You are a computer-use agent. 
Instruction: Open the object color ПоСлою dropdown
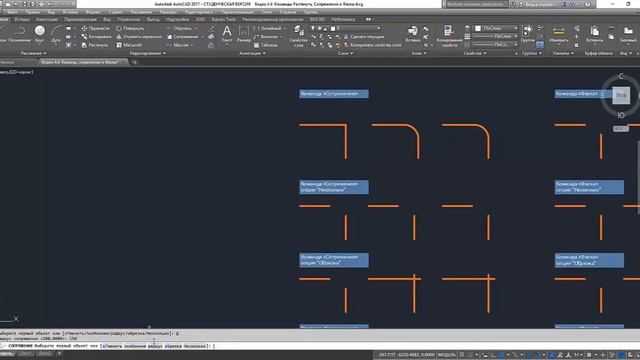496,28
